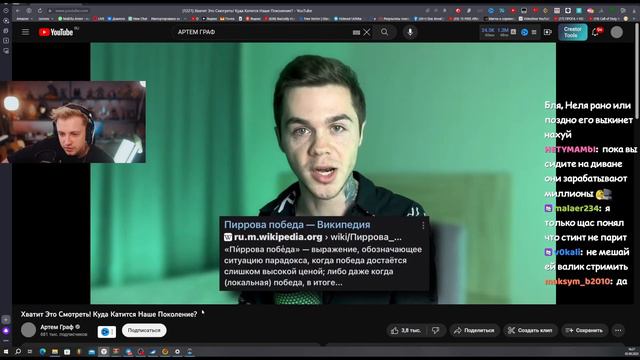Open the Windows Start button

click(x=6, y=351)
